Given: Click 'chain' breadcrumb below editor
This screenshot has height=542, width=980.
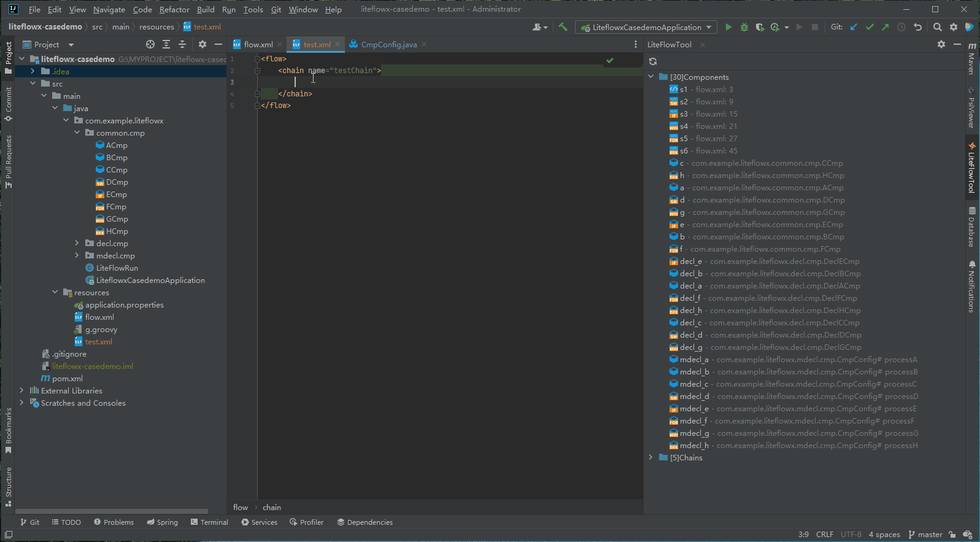Looking at the screenshot, I should 272,508.
